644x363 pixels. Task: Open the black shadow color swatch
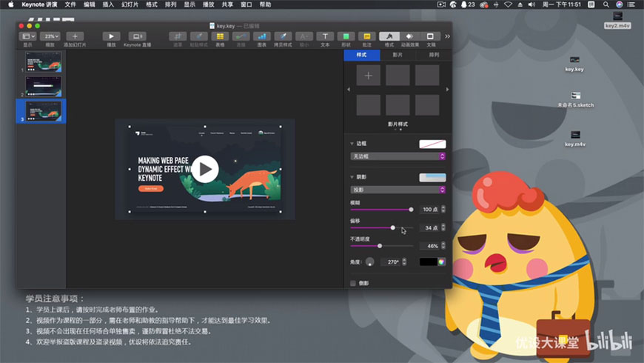coord(429,262)
